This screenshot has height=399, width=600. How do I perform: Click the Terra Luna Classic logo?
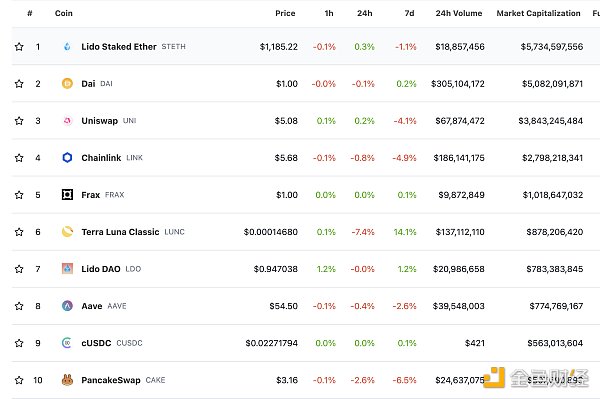[x=67, y=232]
